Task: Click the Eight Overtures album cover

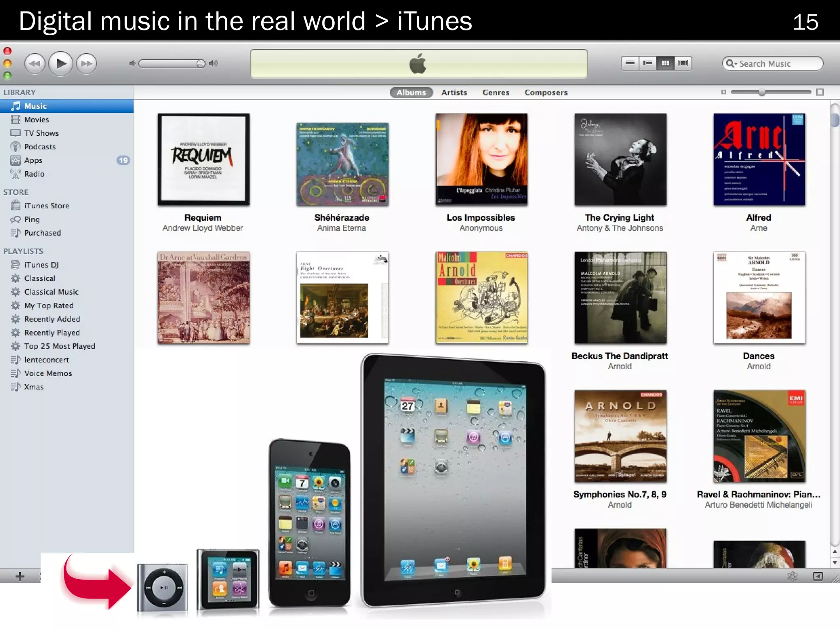Action: pyautogui.click(x=342, y=298)
